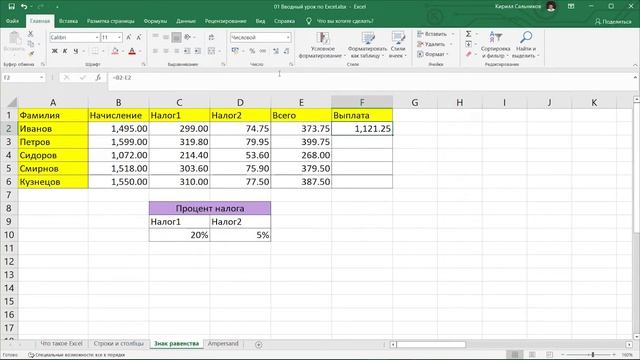Screen dimensions: 640x360
Task: Click the Fill down arrow icon
Action: pos(469,44)
